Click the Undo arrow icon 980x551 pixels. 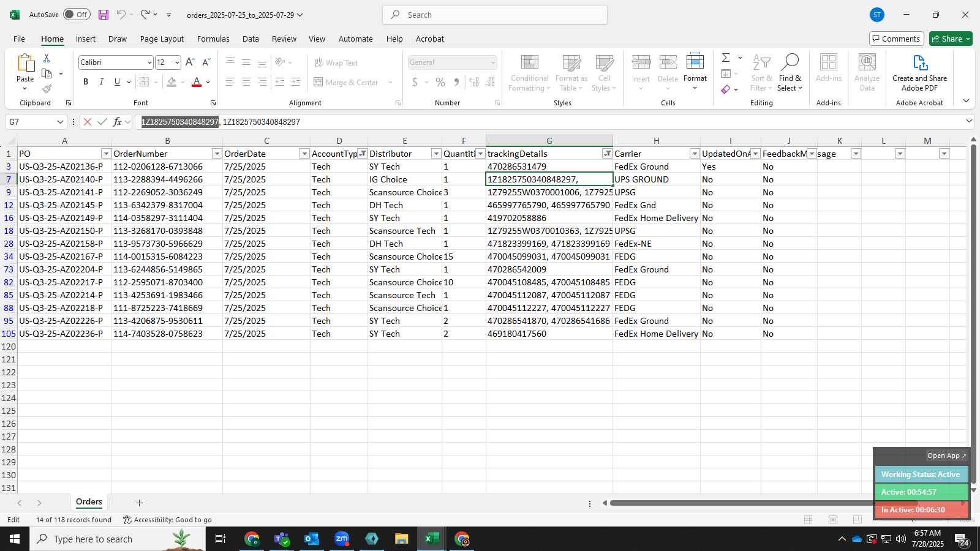[121, 15]
